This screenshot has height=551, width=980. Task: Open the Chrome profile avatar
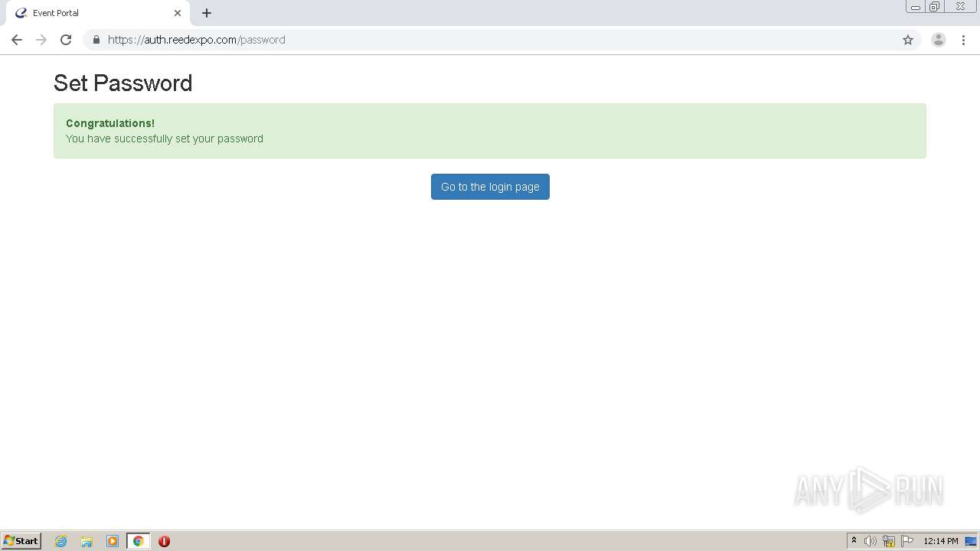click(938, 40)
